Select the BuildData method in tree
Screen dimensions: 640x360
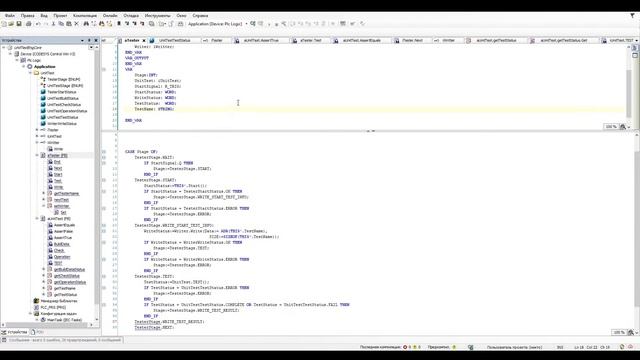(62, 244)
